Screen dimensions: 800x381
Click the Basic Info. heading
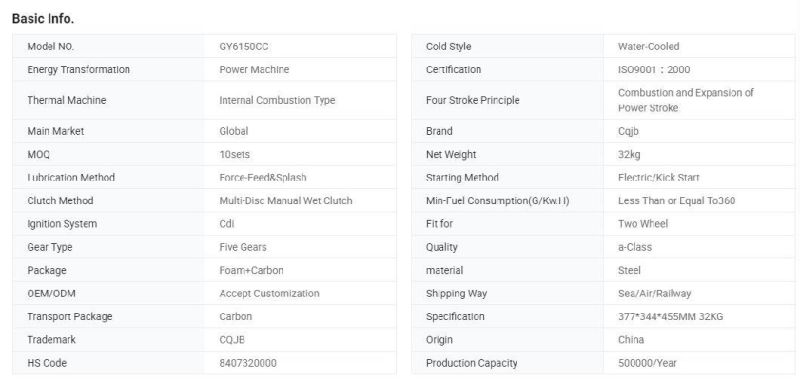[43, 19]
